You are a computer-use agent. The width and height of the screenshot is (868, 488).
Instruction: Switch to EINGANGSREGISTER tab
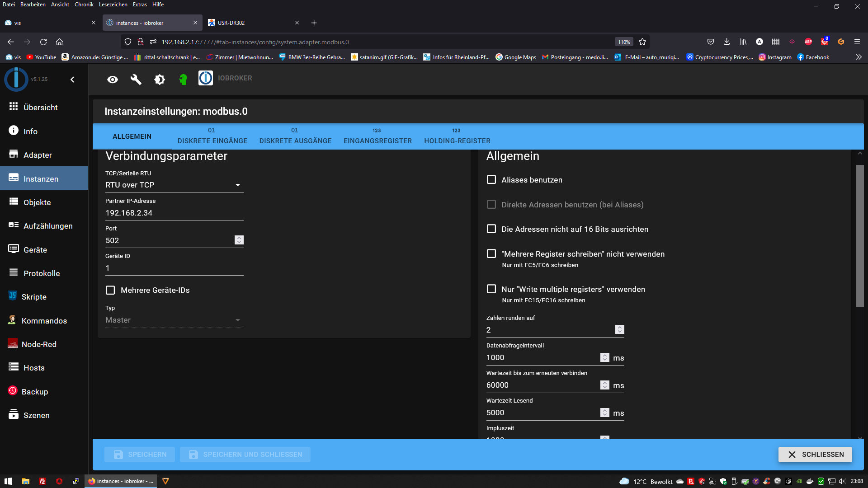[x=377, y=136]
